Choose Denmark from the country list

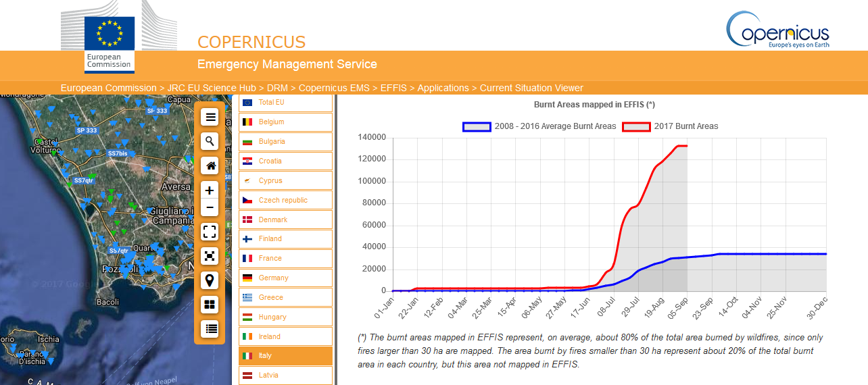285,220
